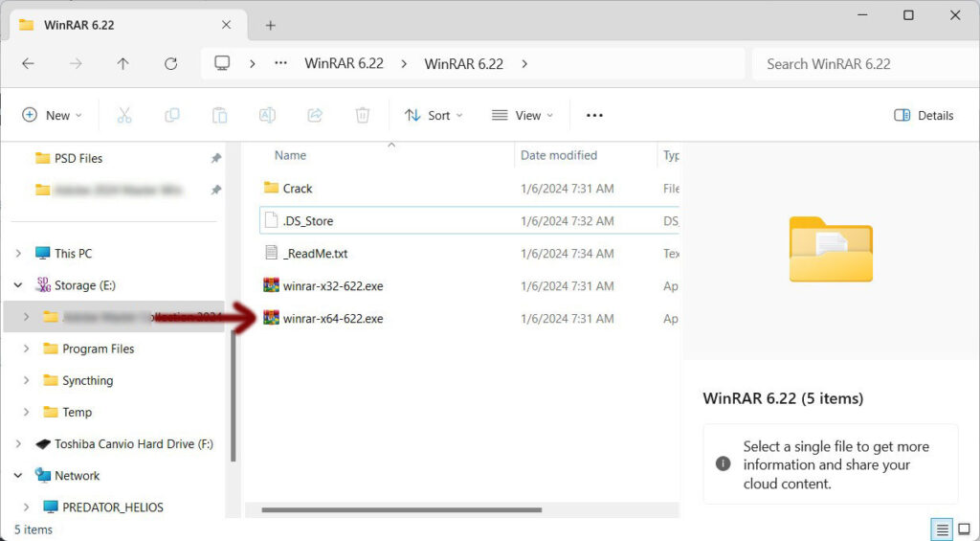Open the View dropdown menu
Screen dimensions: 980x541
pos(523,115)
